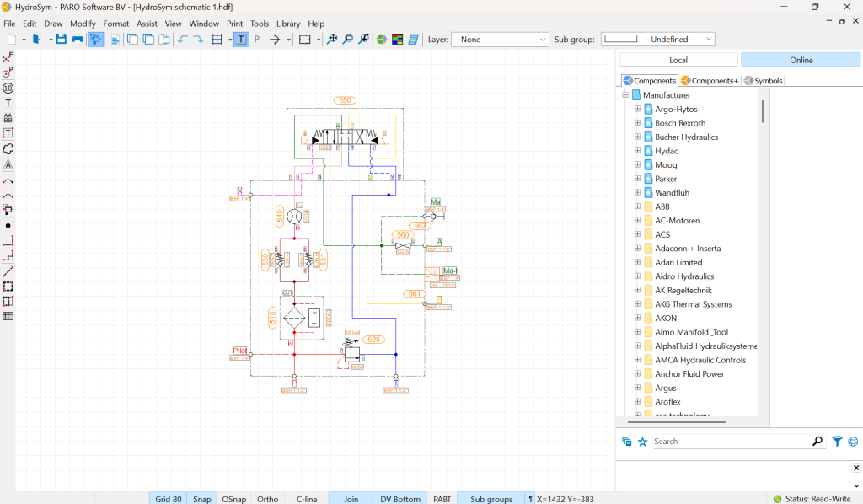Select the arc curve drawing tool

(x=8, y=181)
